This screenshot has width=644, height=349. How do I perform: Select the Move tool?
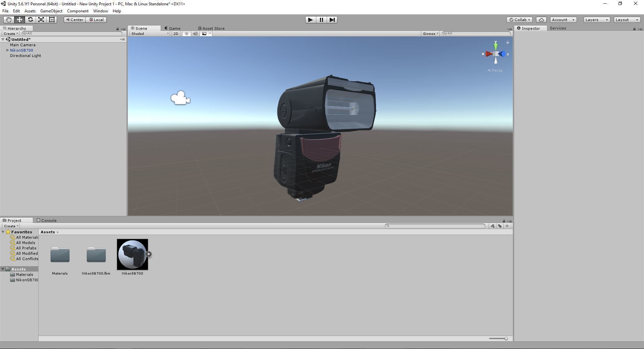pyautogui.click(x=19, y=20)
